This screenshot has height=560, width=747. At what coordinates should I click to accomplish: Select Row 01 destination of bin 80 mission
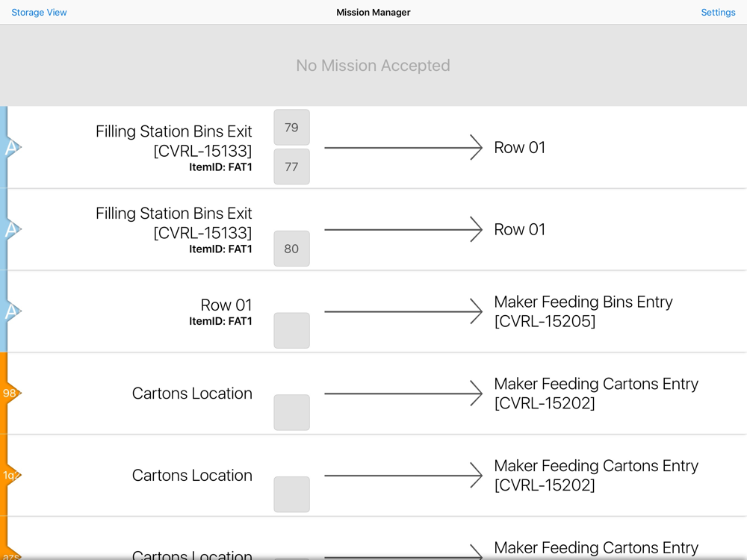[520, 230]
